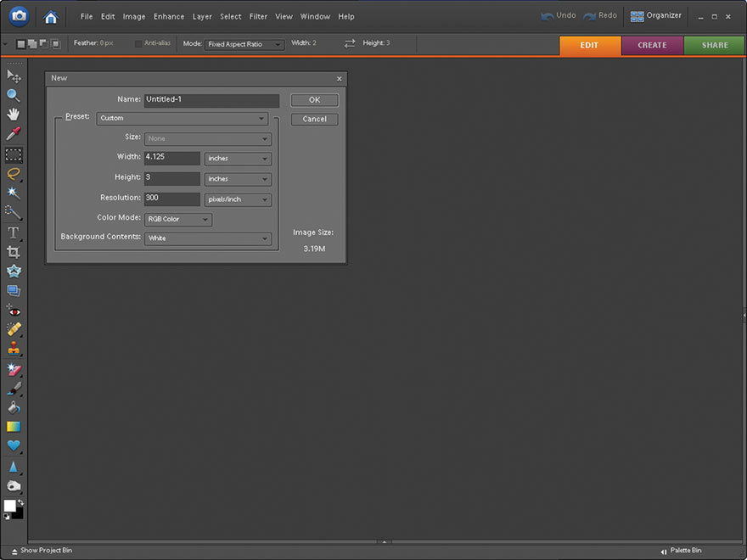Click the Redo button
747x560 pixels.
600,16
